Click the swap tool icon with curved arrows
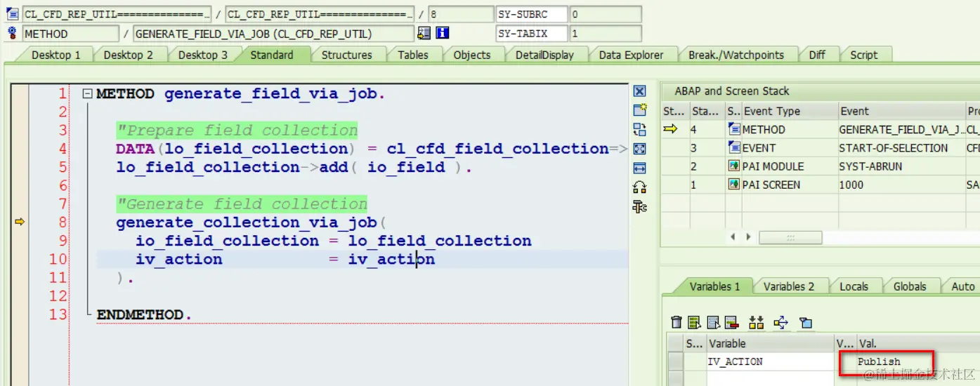 [x=639, y=129]
